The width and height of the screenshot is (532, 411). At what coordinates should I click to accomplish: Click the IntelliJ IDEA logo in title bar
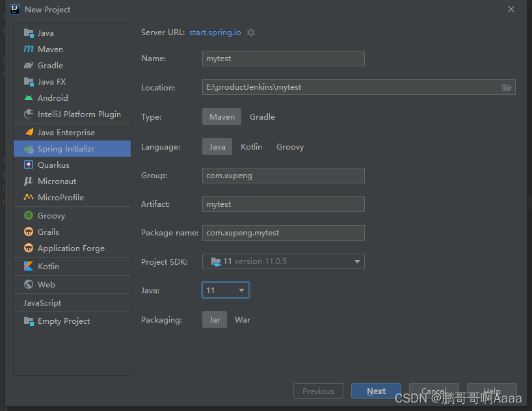coord(15,9)
